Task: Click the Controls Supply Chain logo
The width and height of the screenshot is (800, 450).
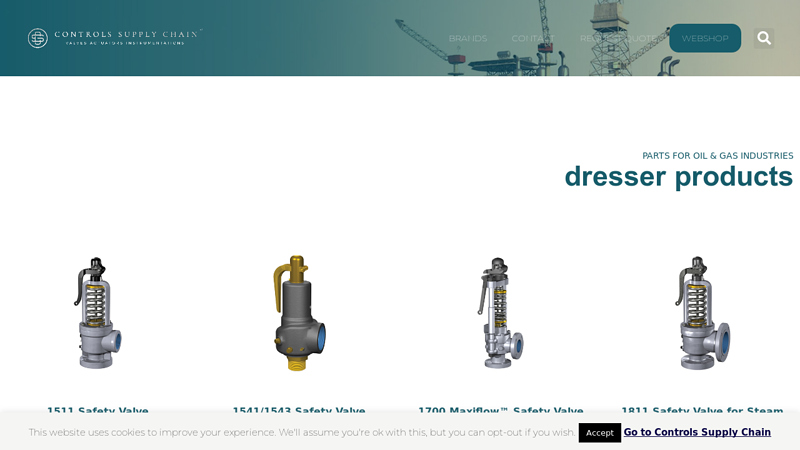Action: tap(115, 38)
